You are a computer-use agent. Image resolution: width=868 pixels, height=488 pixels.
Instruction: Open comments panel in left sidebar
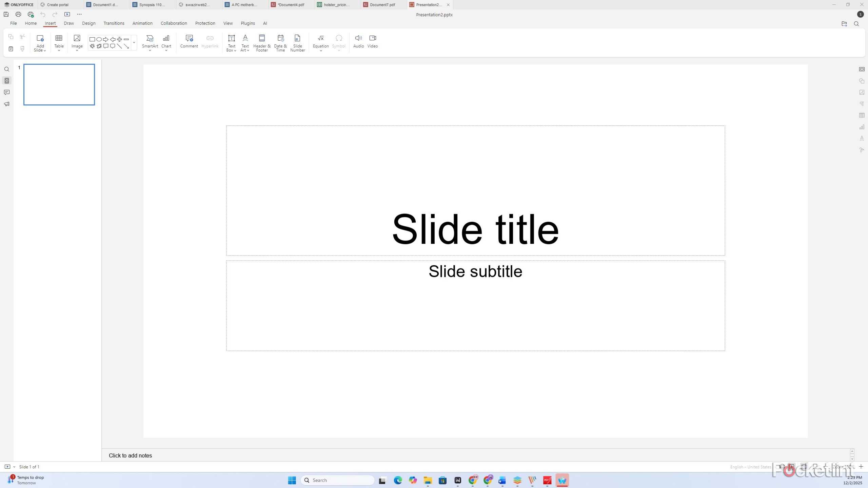coord(7,92)
